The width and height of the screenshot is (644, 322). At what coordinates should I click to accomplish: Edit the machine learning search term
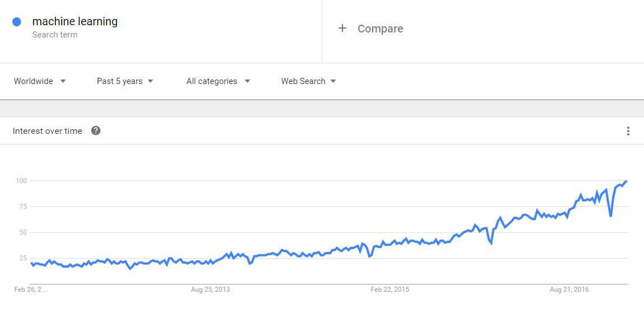click(x=75, y=21)
